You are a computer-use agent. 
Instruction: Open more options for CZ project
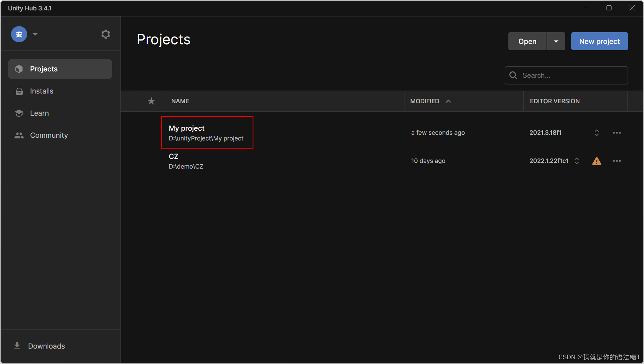(617, 161)
